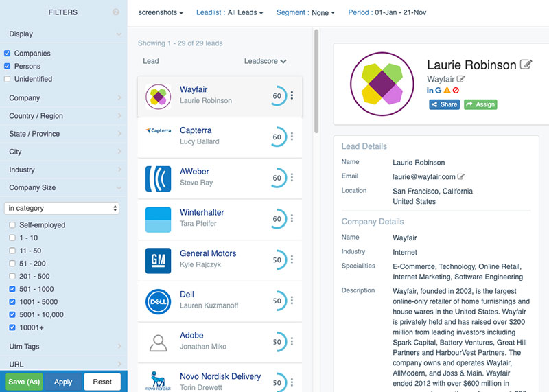Expand the Country / Region filter
549x392 pixels.
pyautogui.click(x=63, y=116)
